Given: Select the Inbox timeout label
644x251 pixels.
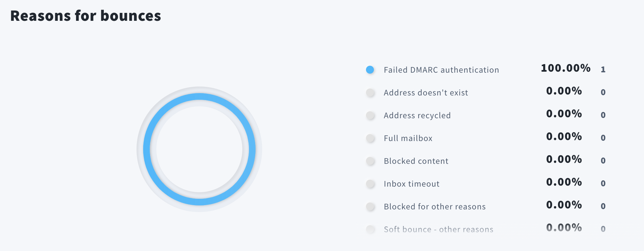Looking at the screenshot, I should coord(412,184).
